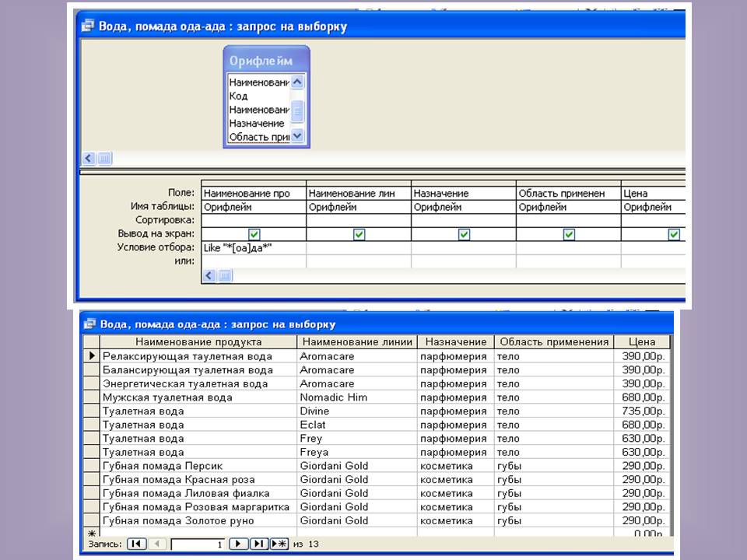
Task: Open the Область применен field cell
Action: (569, 193)
